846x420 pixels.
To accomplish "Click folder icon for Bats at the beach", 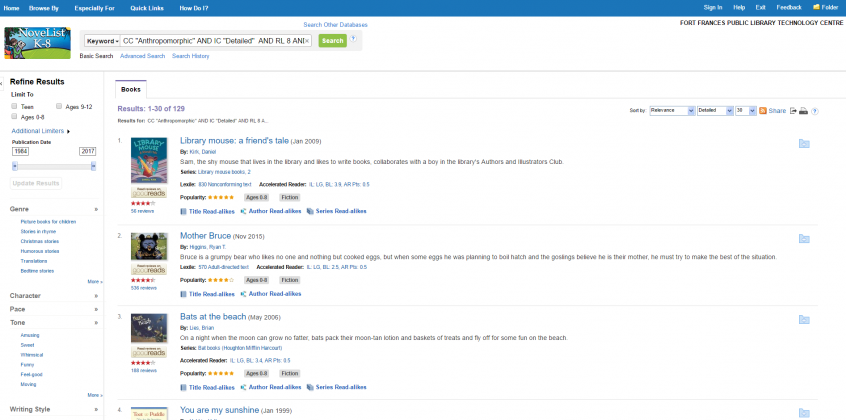I will tap(804, 319).
